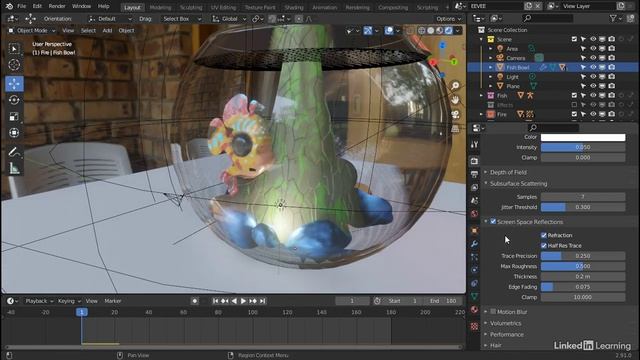Select wireframe viewport shading mode
The width and height of the screenshot is (640, 360).
tap(422, 31)
